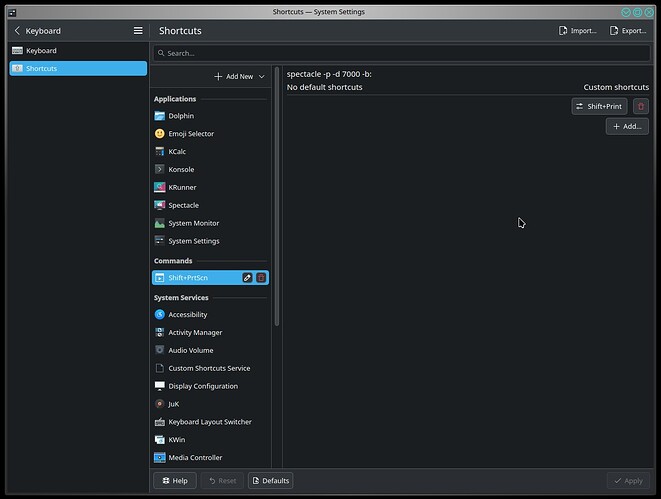Image resolution: width=661 pixels, height=499 pixels.
Task: Click the Keyboard Layout Switcher icon
Action: coord(159,422)
